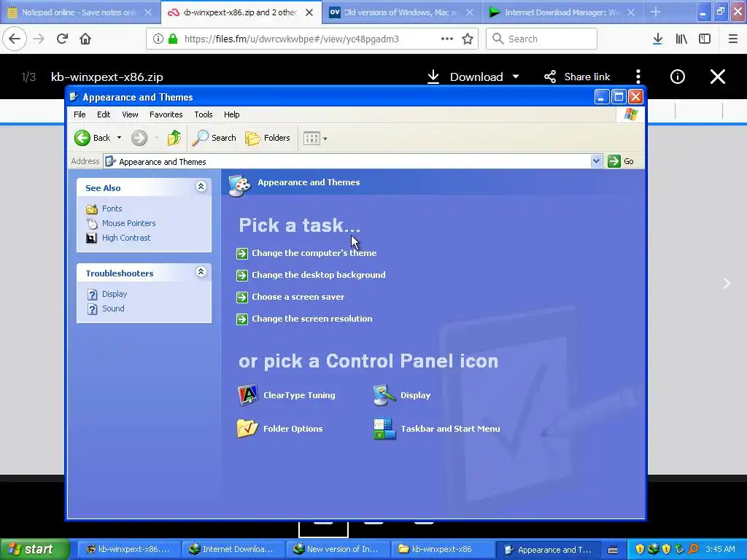Click the Back arrow in Explorer toolbar

click(x=82, y=138)
